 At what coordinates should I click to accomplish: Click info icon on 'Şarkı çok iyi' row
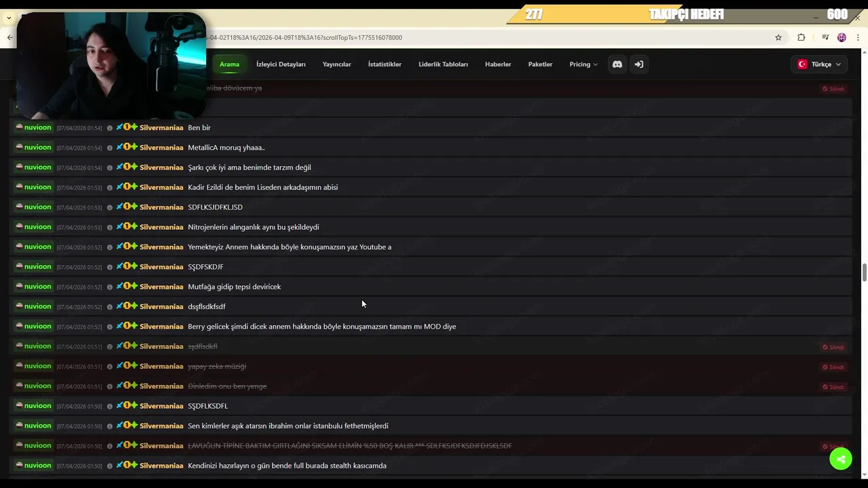point(110,167)
